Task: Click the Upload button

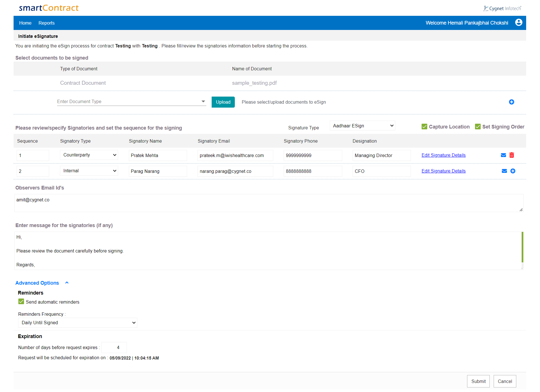Action: [223, 102]
